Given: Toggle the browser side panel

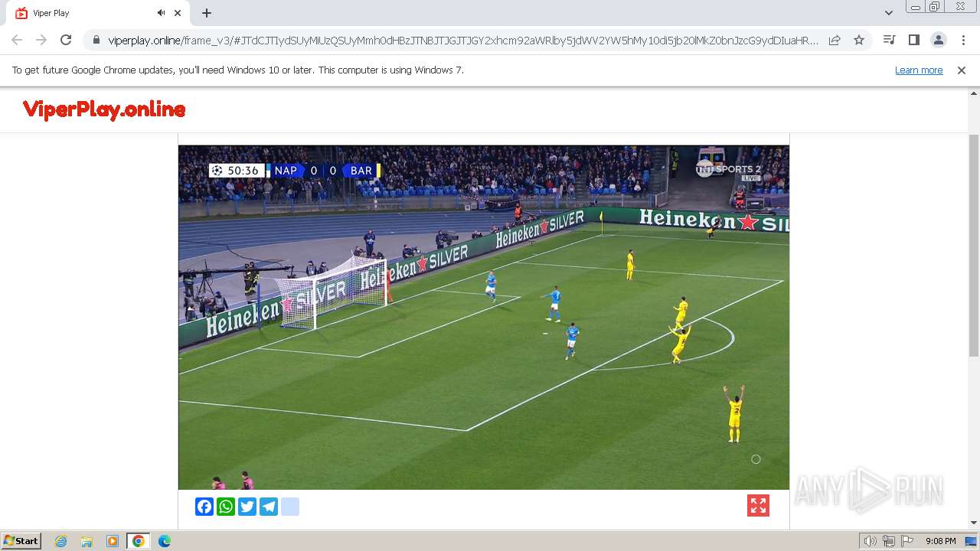Looking at the screenshot, I should point(913,40).
